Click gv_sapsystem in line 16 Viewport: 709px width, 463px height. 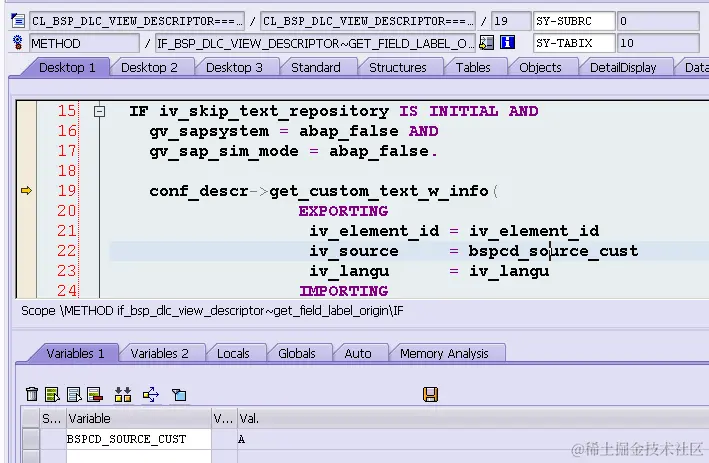point(209,131)
